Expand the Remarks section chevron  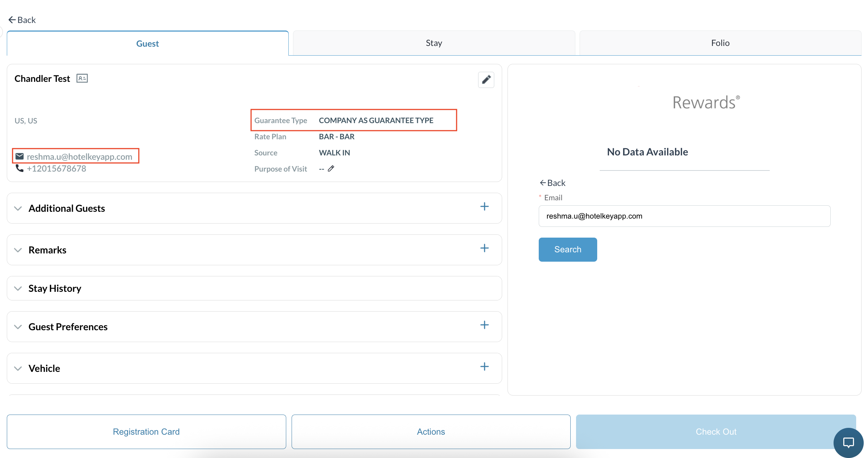click(18, 250)
